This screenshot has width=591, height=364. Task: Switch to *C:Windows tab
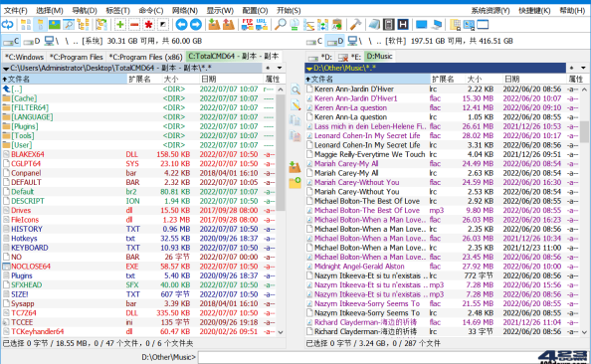pyautogui.click(x=24, y=57)
